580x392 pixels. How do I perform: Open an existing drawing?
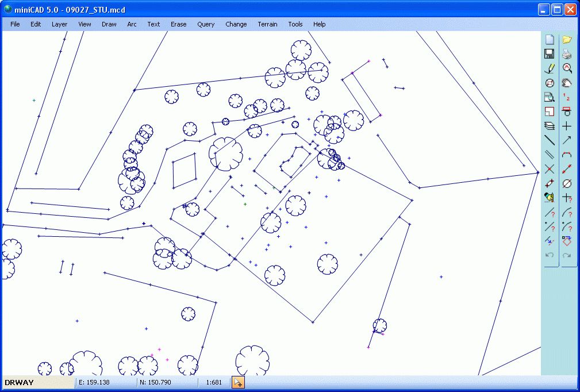[x=567, y=39]
